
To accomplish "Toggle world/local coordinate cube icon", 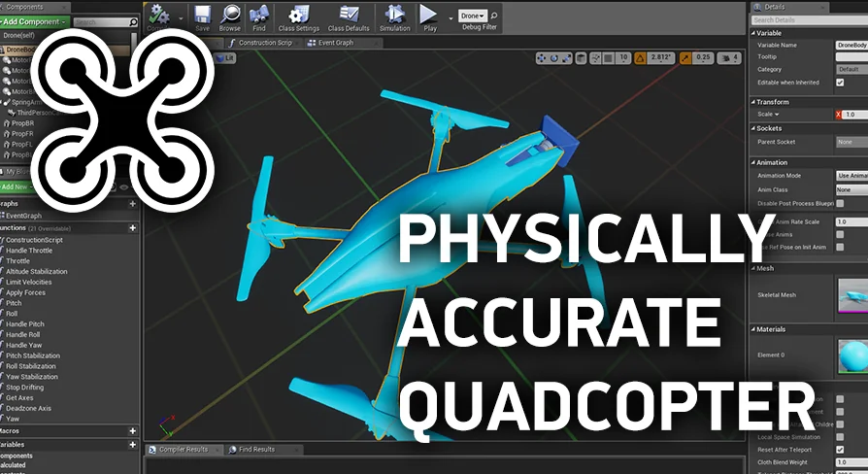I will pos(581,57).
